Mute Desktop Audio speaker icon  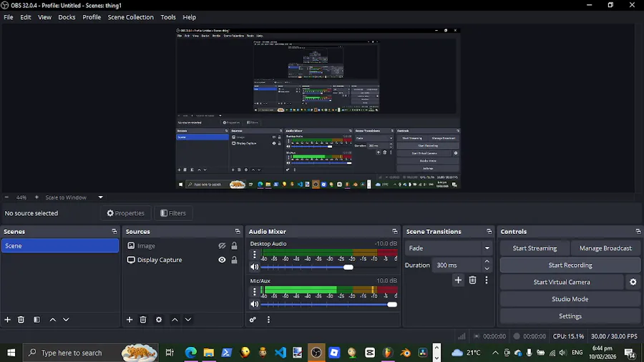click(255, 267)
